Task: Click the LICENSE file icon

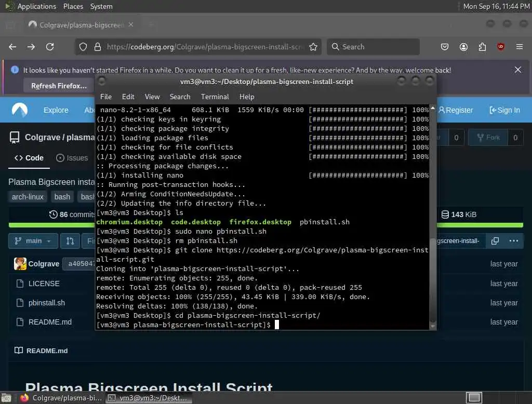Action: point(20,284)
